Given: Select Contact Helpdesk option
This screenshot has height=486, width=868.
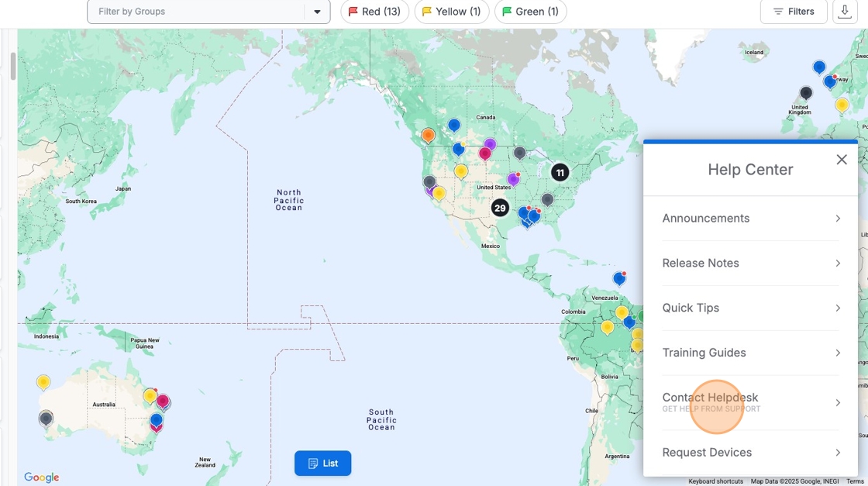Looking at the screenshot, I should click(751, 402).
